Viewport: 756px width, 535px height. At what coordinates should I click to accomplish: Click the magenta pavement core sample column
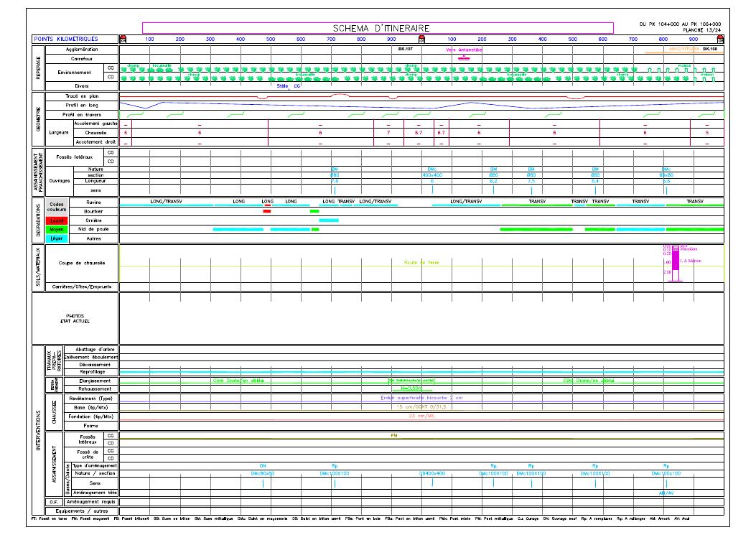tap(676, 262)
